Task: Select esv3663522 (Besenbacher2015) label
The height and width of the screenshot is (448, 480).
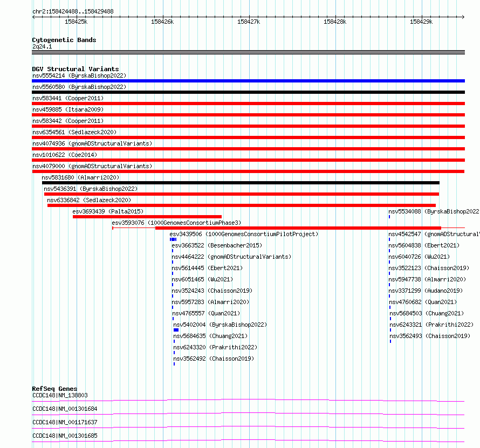Action: (x=217, y=245)
